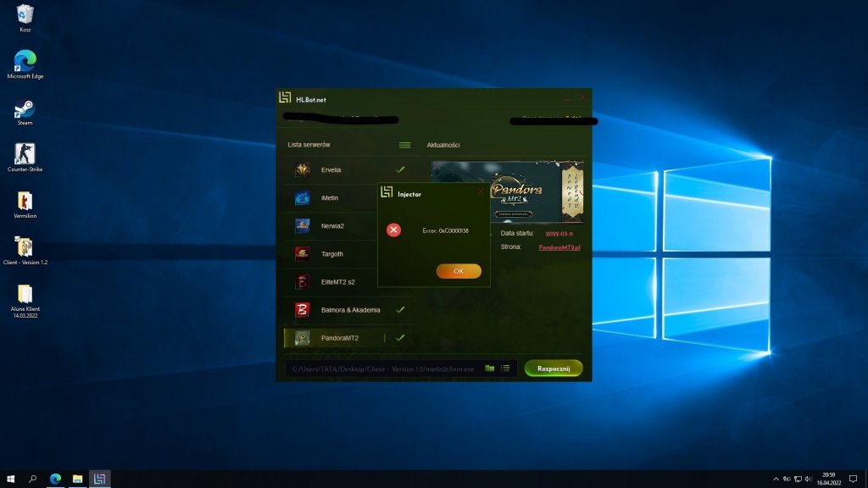The width and height of the screenshot is (868, 488).
Task: Launch Edge from the taskbar
Action: pyautogui.click(x=55, y=479)
